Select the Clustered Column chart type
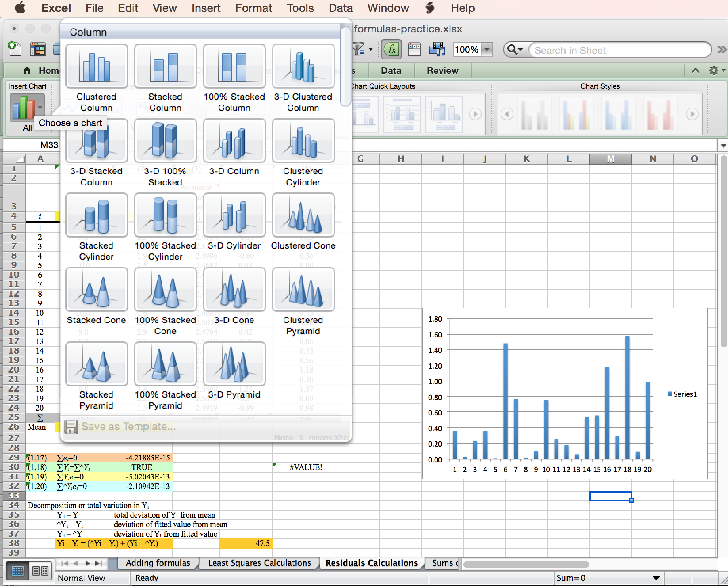Screen dimensions: 728x586 (x=96, y=66)
